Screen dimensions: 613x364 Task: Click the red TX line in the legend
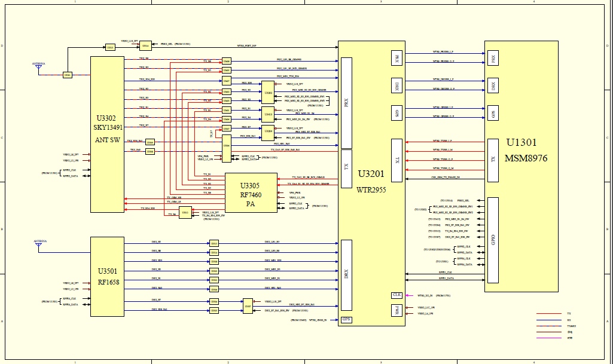549,314
